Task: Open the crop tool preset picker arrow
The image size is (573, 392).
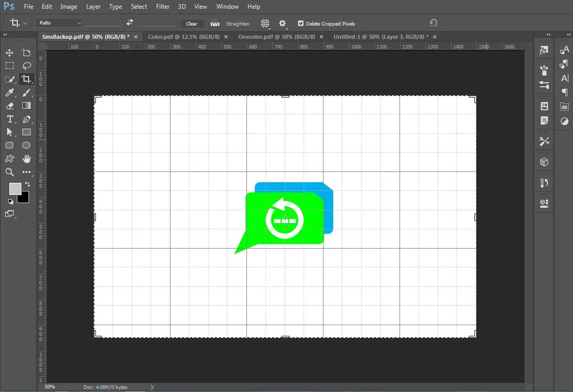Action: 25,23
